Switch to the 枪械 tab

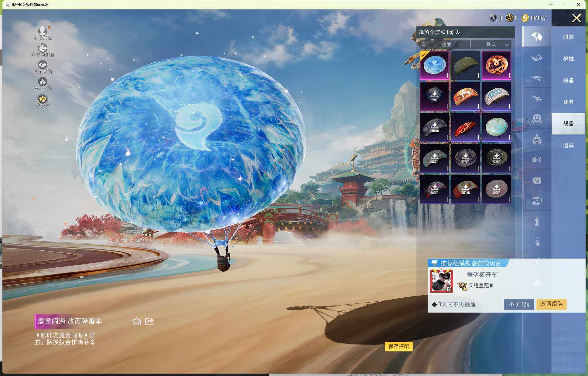(568, 59)
